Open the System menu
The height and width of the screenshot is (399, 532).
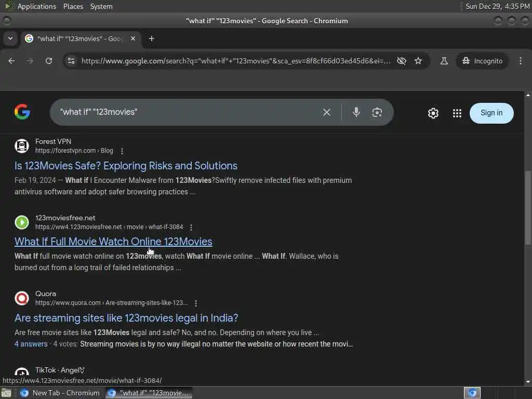(x=101, y=6)
